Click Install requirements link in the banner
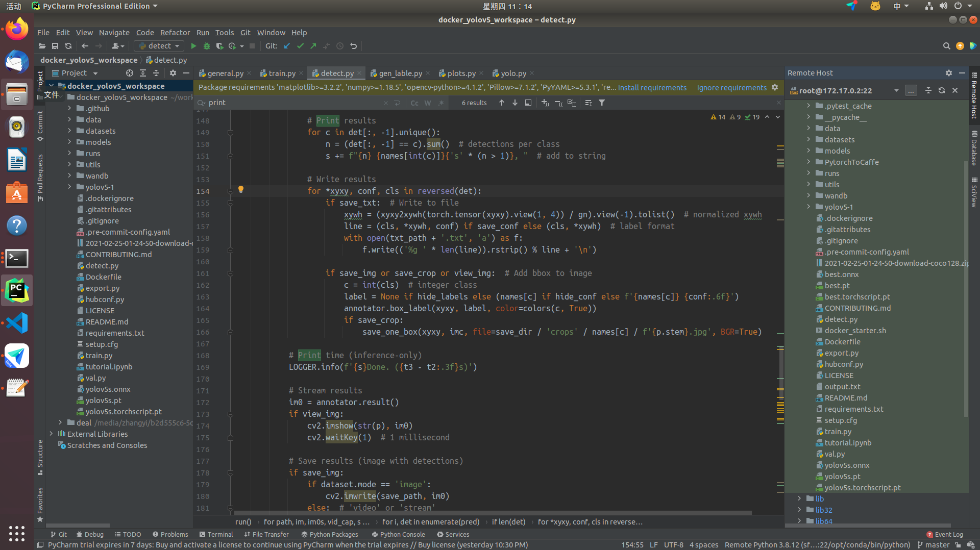The image size is (980, 550). click(652, 87)
